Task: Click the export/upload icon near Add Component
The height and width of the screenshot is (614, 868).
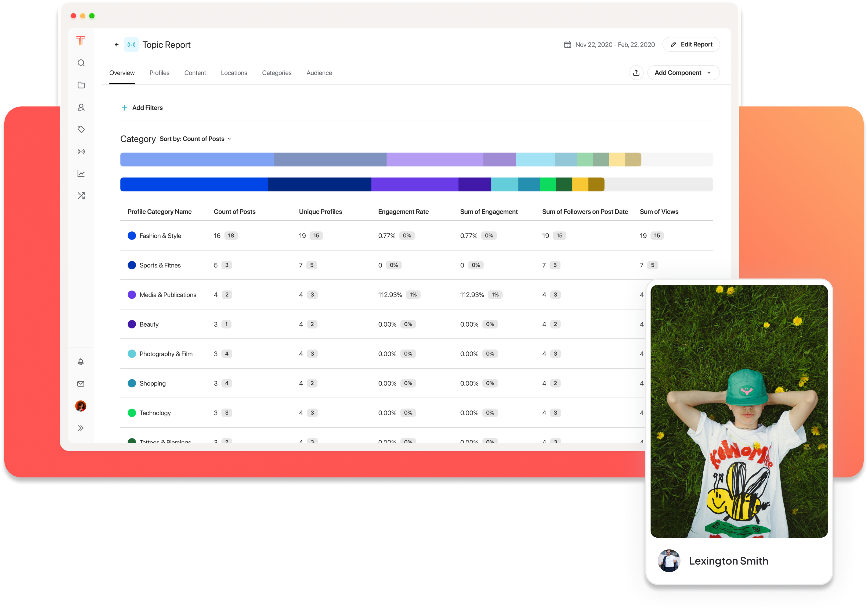Action: click(636, 72)
